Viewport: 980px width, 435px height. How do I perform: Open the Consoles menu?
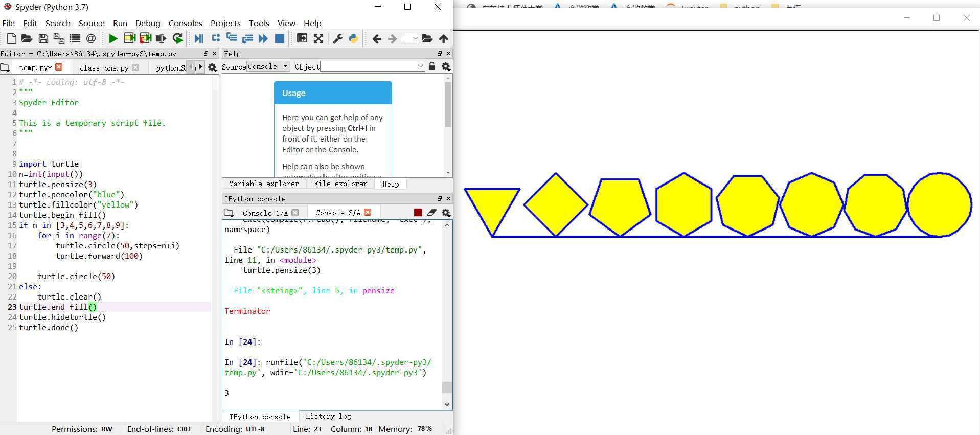click(186, 23)
